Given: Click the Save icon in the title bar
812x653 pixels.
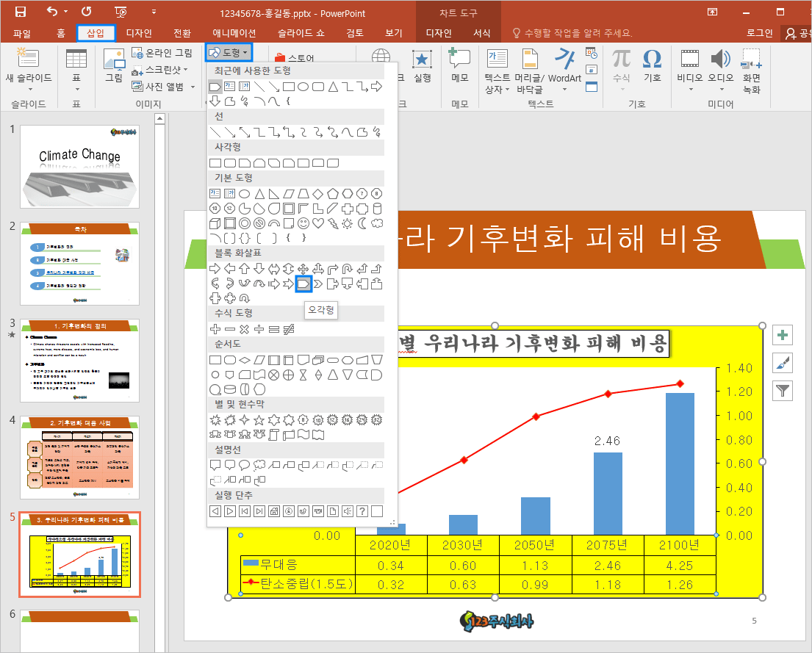Looking at the screenshot, I should [20, 12].
